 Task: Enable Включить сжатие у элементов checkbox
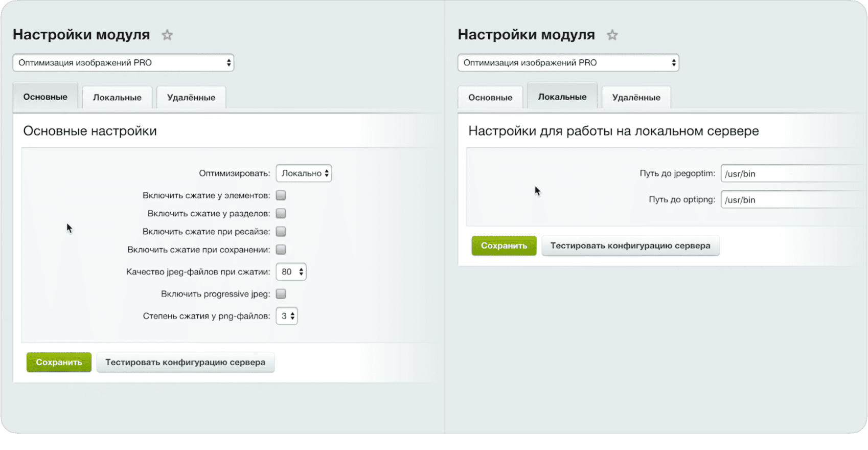pos(281,195)
